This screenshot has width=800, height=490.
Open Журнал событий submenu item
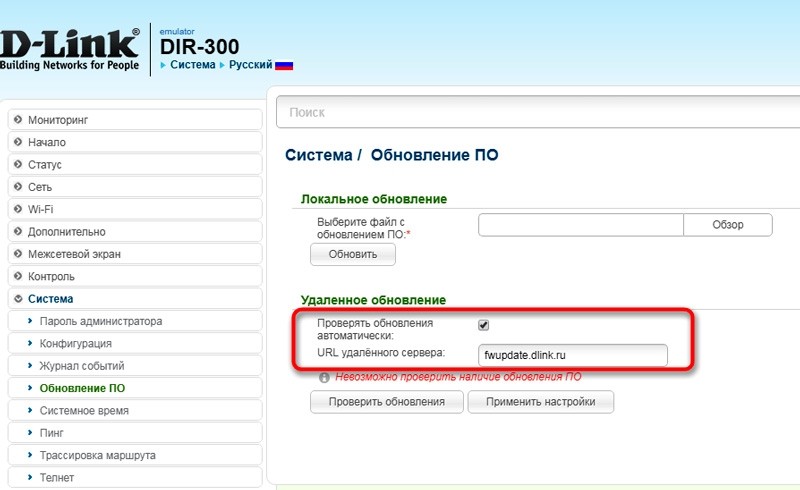[x=135, y=366]
